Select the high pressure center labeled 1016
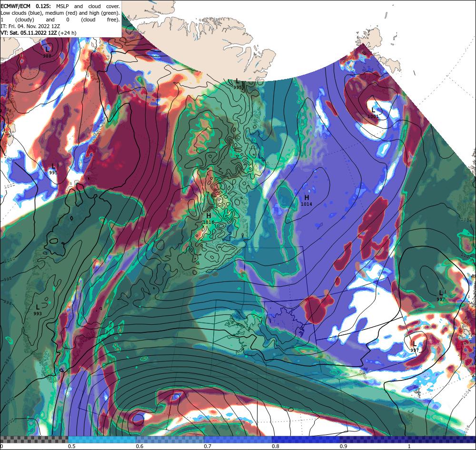 (x=208, y=218)
